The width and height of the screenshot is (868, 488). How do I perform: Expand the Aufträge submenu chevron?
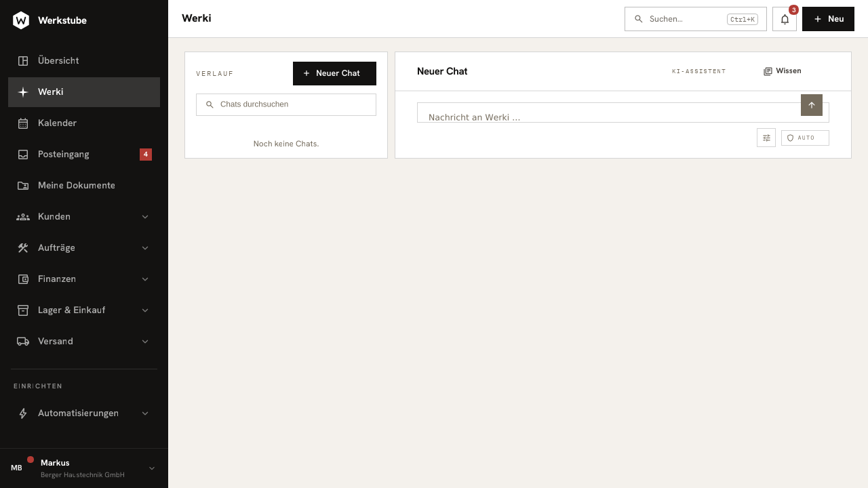click(x=145, y=248)
